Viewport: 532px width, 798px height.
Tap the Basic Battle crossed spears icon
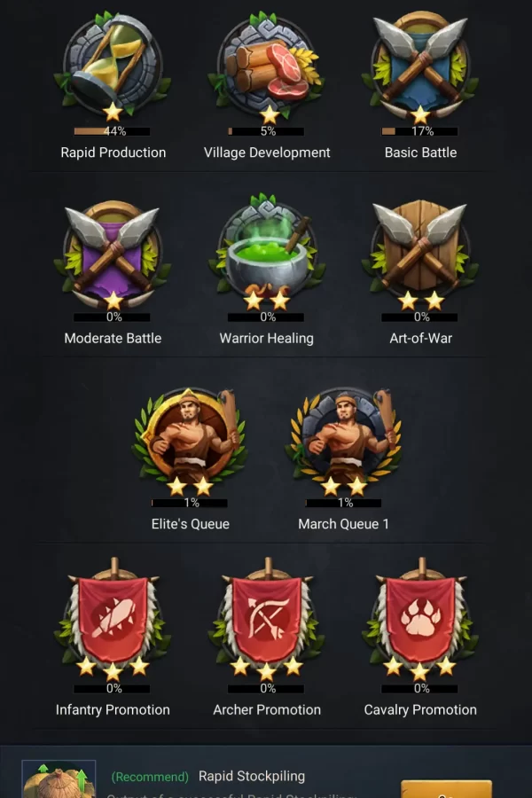420,64
